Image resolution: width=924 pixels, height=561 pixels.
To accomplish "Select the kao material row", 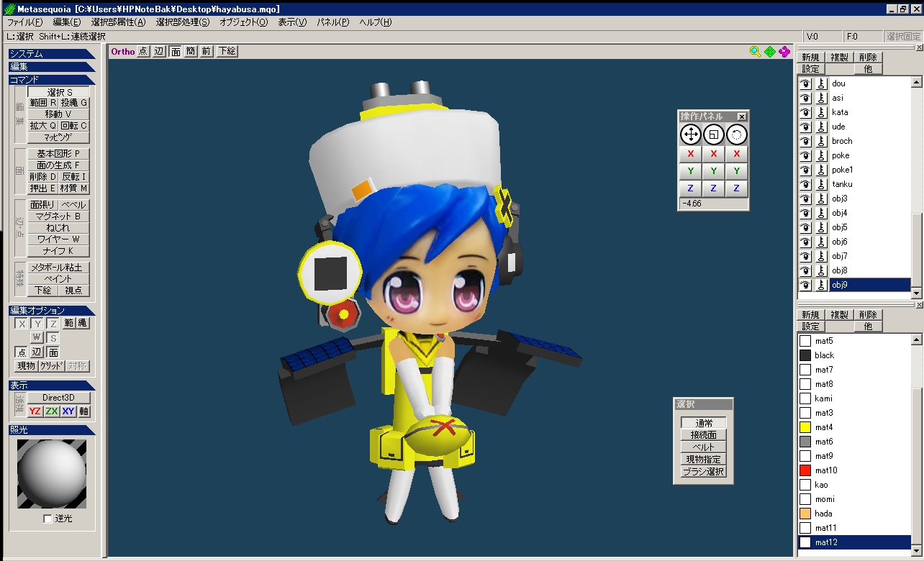I will pyautogui.click(x=855, y=485).
